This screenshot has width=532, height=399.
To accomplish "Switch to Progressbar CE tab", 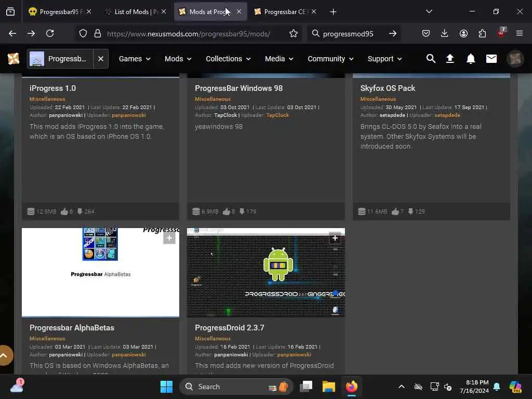I will point(282,12).
